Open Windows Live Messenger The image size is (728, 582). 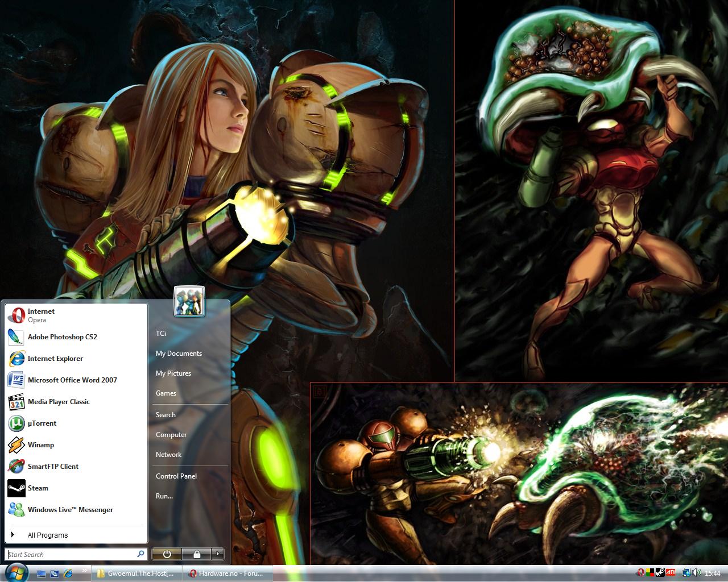(x=76, y=510)
